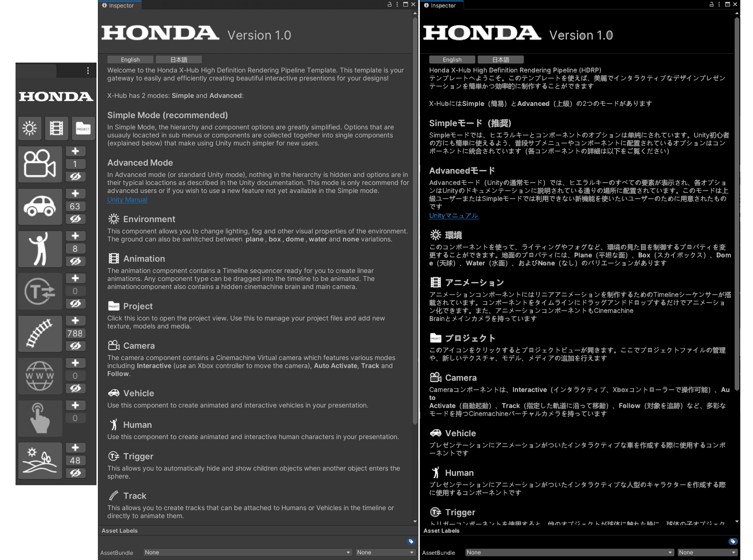Click the plus button to add a camera
The width and height of the screenshot is (753, 560).
(76, 151)
